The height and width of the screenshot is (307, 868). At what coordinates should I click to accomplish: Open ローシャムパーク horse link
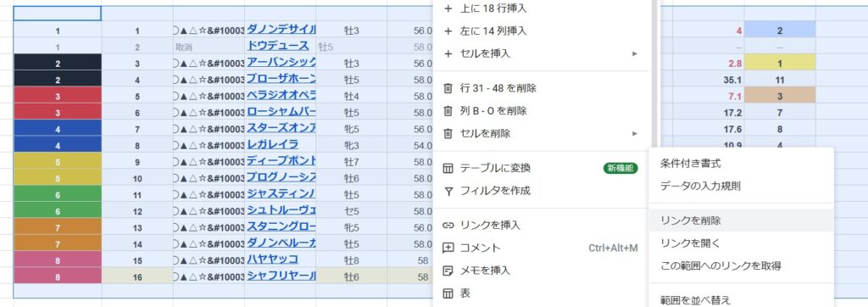click(x=281, y=112)
